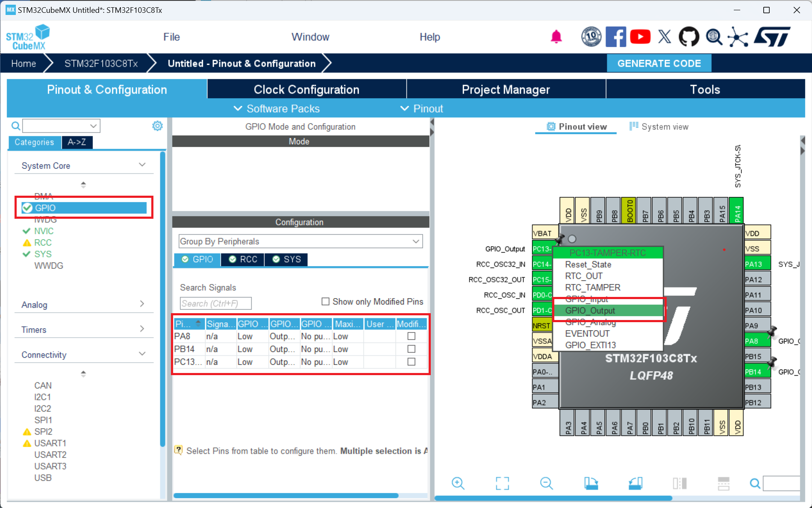The image size is (812, 508).
Task: Expand the category search dropdown
Action: [x=93, y=126]
